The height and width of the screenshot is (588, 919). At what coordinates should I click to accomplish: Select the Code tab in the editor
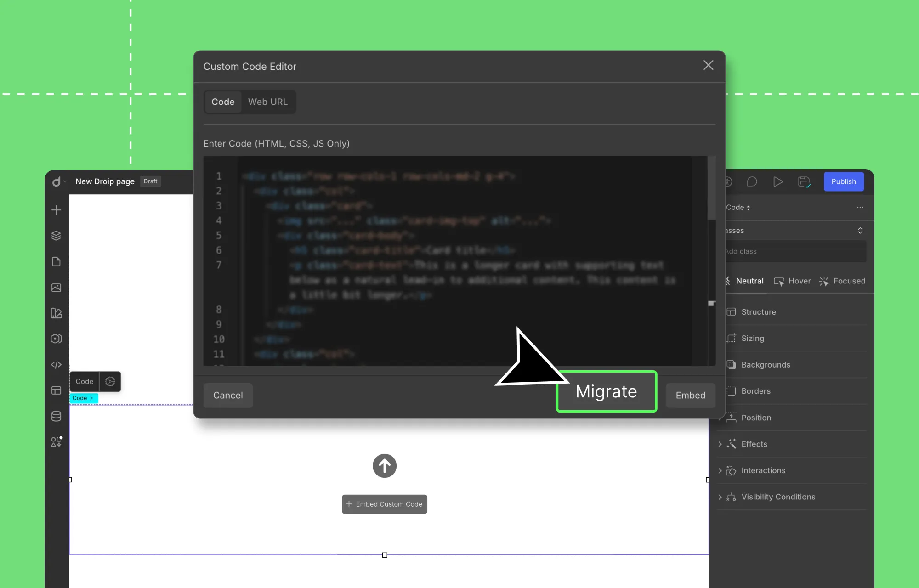223,102
